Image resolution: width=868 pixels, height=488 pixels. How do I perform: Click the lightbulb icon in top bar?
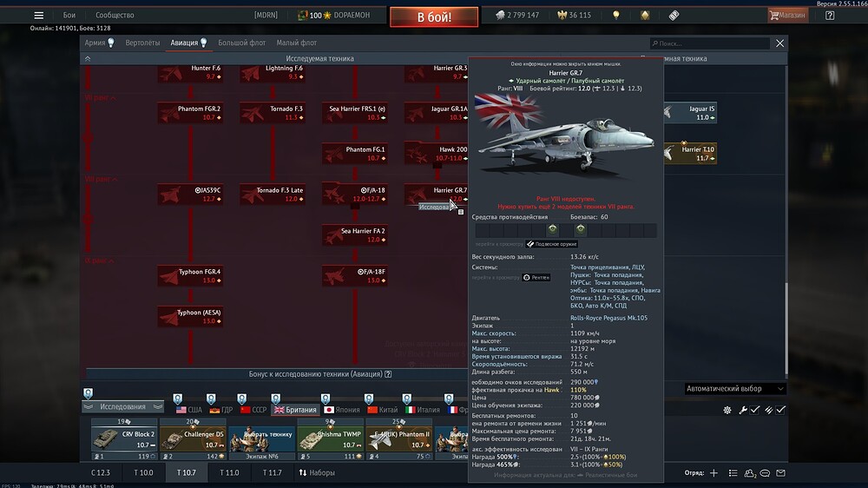click(616, 16)
